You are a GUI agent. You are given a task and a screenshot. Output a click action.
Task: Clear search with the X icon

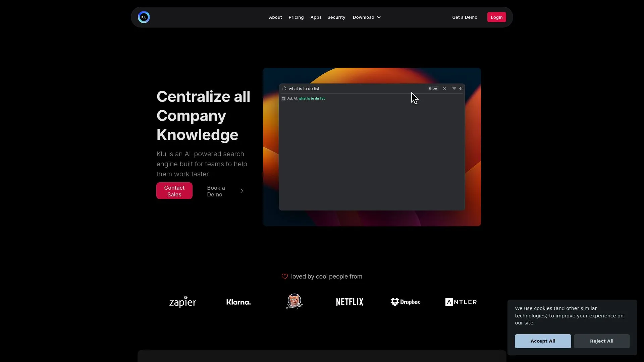click(444, 88)
